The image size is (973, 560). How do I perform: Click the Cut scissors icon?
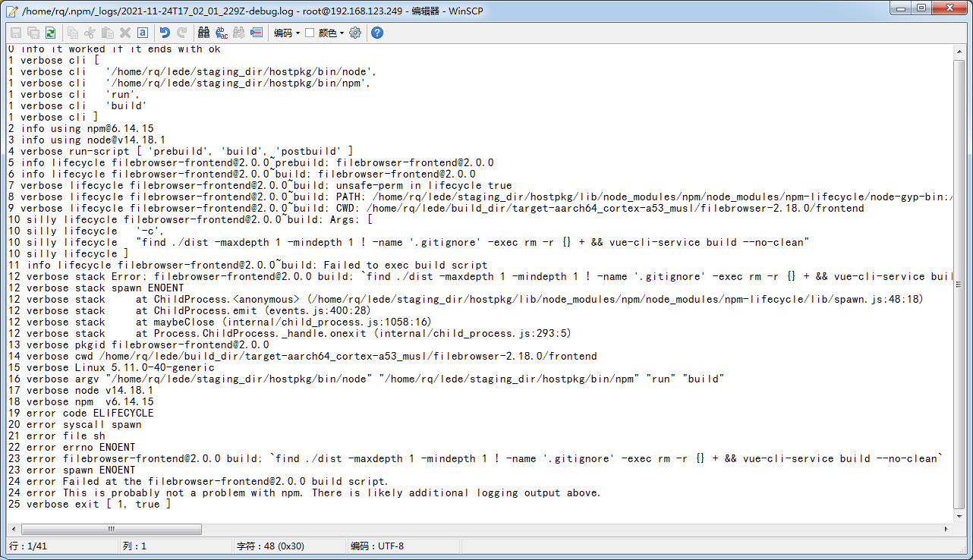tap(90, 33)
